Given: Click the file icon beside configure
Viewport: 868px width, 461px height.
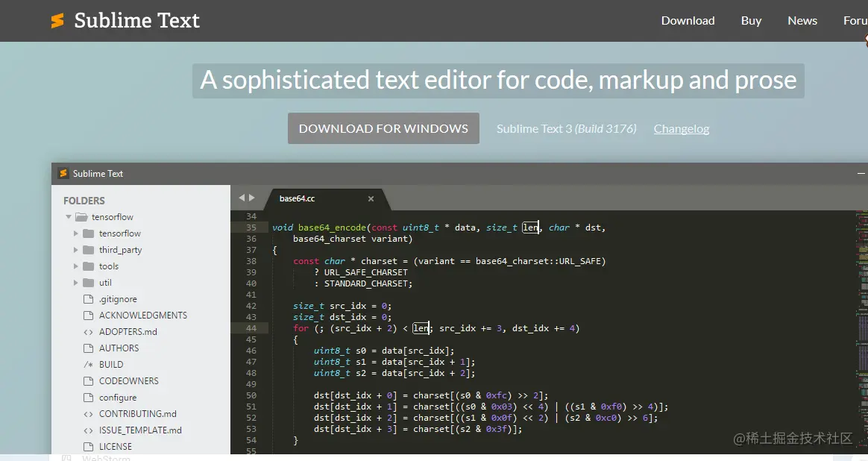Looking at the screenshot, I should (x=88, y=398).
